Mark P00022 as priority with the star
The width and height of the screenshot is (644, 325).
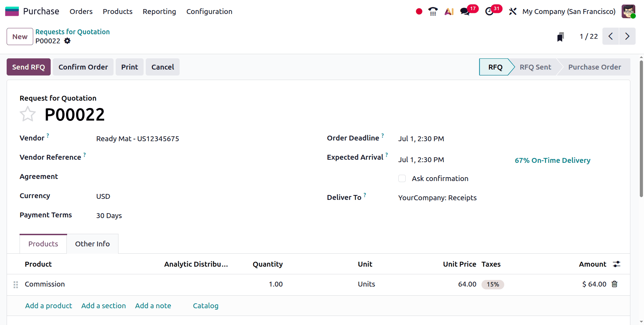point(28,114)
